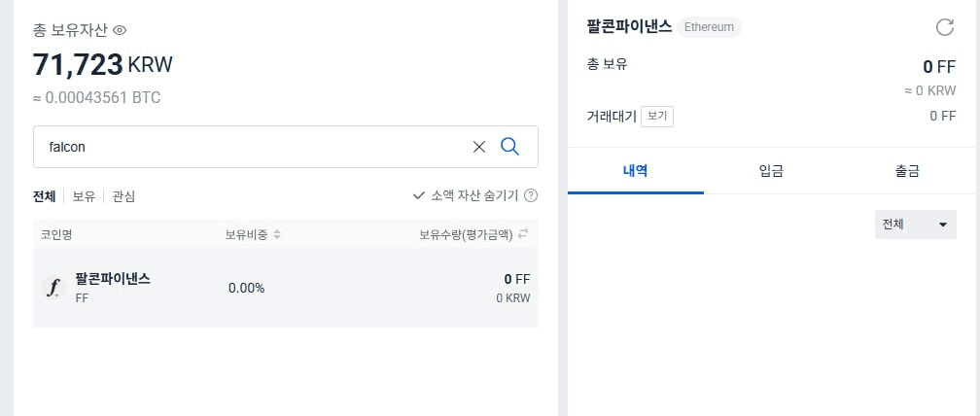Screen dimensions: 980x416
Task: Swap 보유수량 display mode icon
Action: (x=523, y=234)
